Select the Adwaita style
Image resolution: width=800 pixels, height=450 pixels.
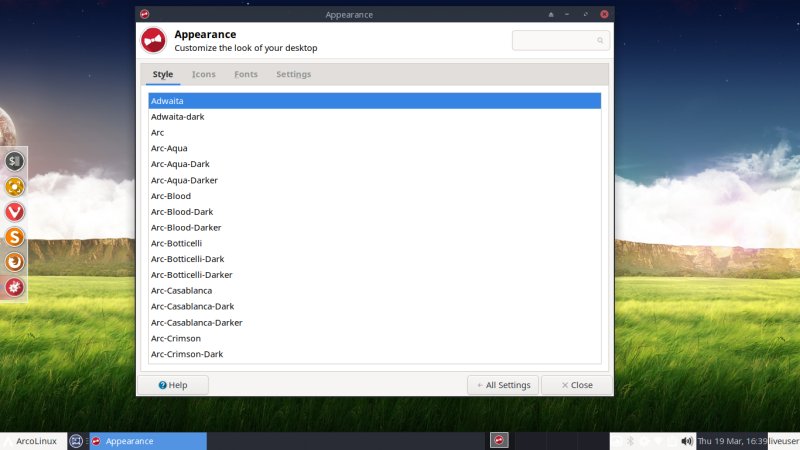click(374, 101)
